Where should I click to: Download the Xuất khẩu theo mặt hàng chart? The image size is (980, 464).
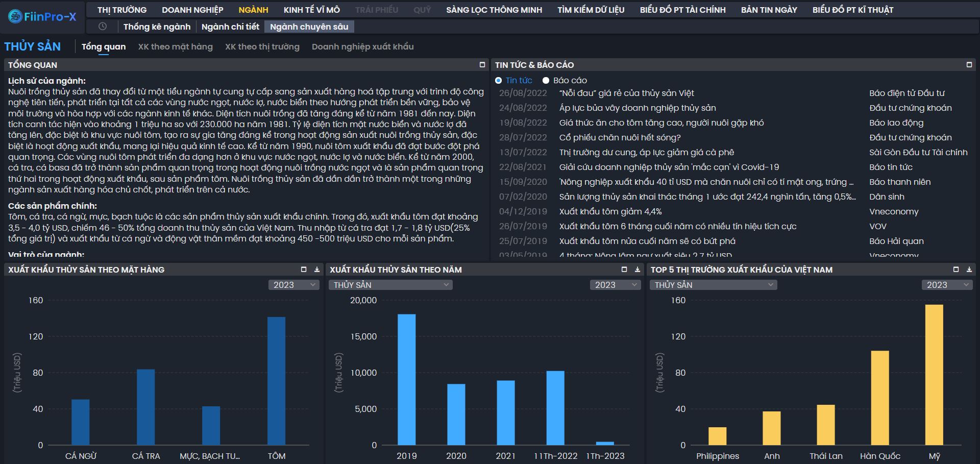click(317, 270)
